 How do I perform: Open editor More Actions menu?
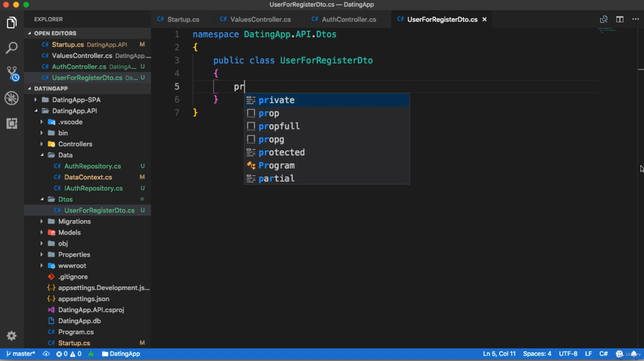(636, 19)
